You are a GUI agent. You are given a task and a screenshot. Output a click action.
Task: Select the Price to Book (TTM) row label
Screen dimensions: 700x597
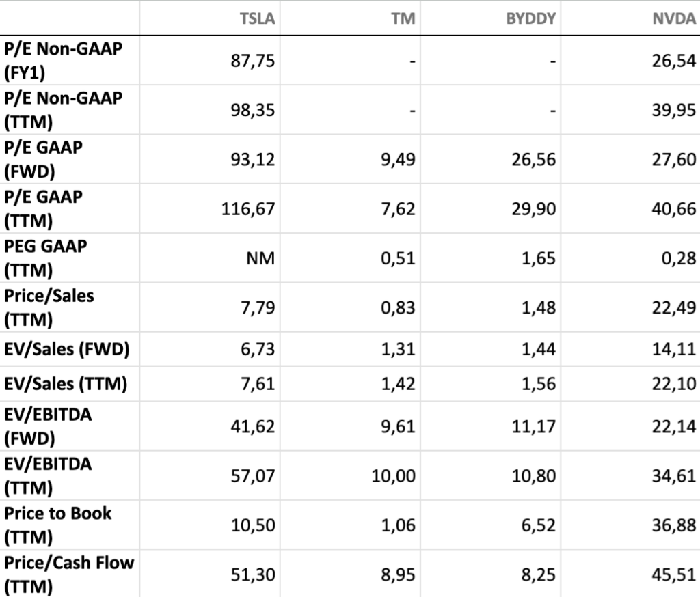click(x=57, y=525)
